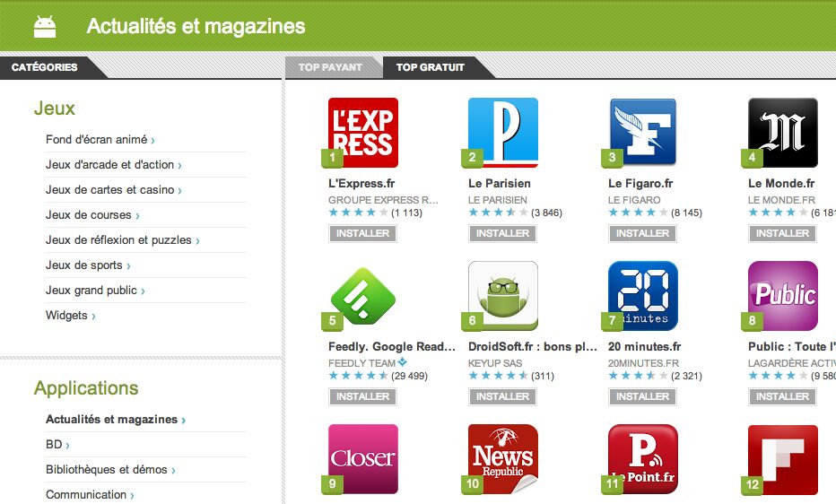Select the Closer magazine app icon
This screenshot has height=504, width=836.
(362, 458)
